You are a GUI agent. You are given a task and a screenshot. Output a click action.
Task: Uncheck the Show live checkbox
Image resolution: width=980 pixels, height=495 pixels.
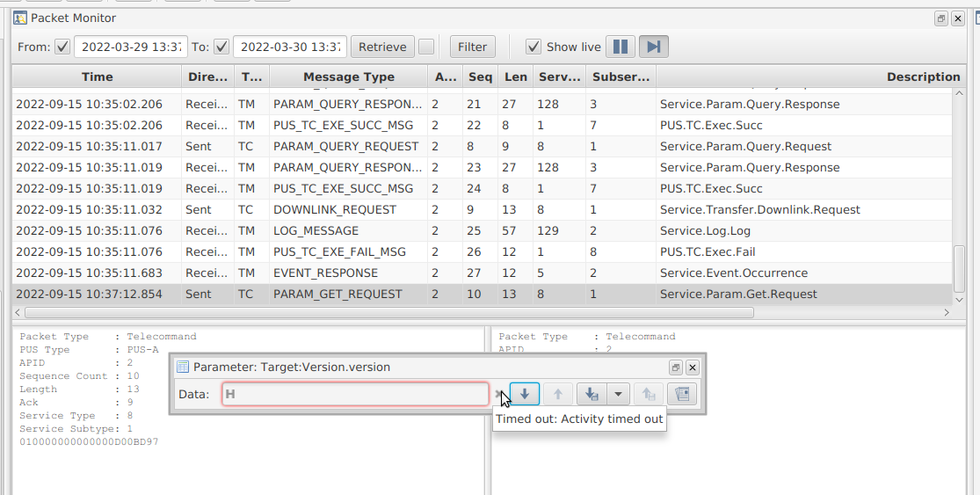click(x=533, y=47)
